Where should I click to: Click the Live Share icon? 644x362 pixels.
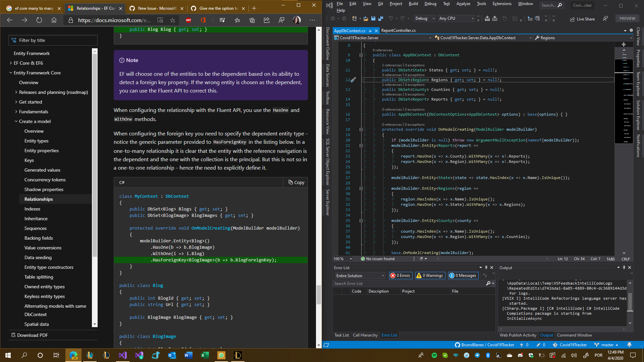click(572, 19)
